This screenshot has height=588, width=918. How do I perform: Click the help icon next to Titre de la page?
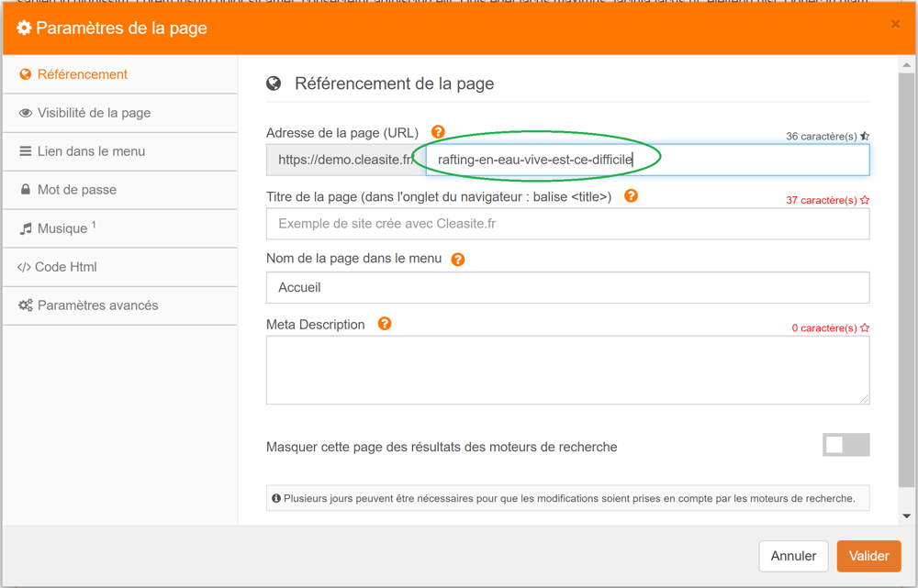[631, 195]
